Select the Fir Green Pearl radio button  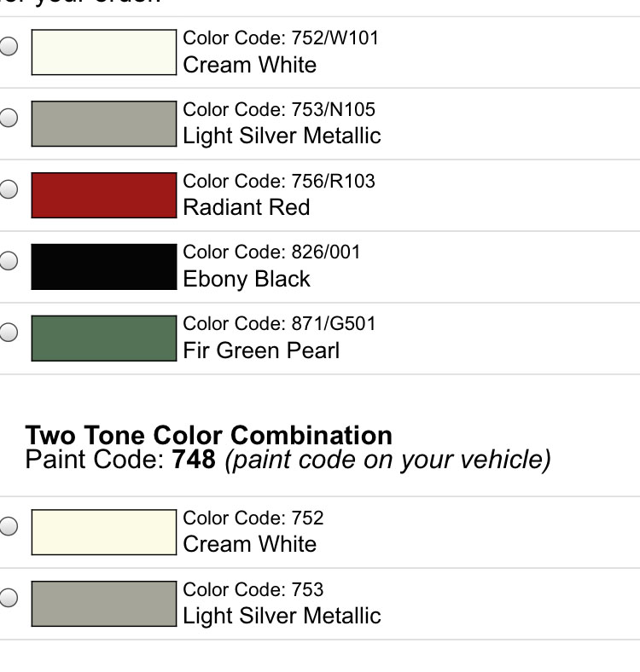point(8,332)
